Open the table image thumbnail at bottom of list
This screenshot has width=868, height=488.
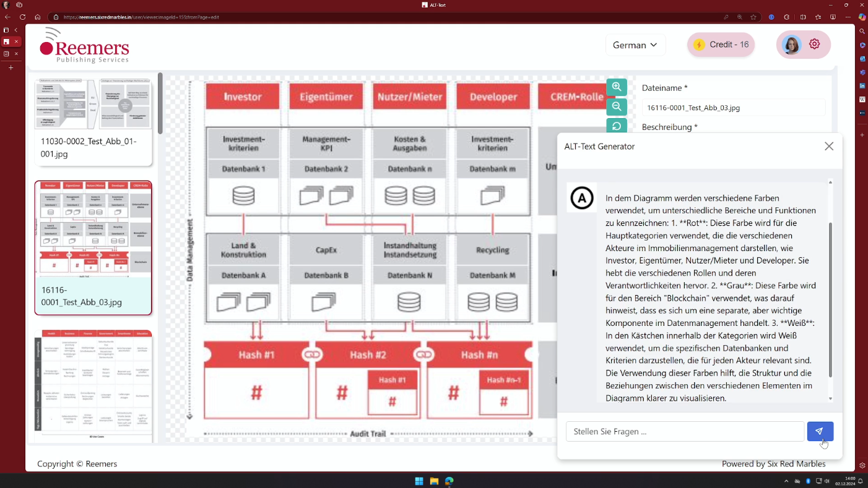pos(93,385)
